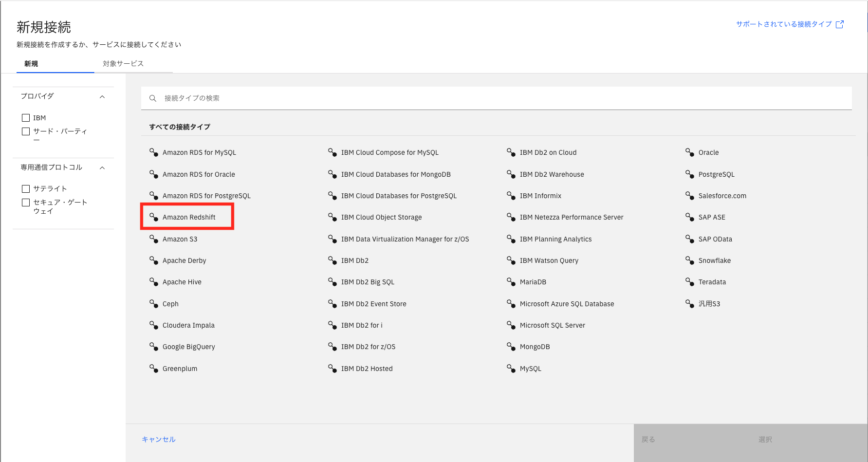This screenshot has width=868, height=462.
Task: Click the connection icon beside IBM Db2 Hosted
Action: click(332, 369)
